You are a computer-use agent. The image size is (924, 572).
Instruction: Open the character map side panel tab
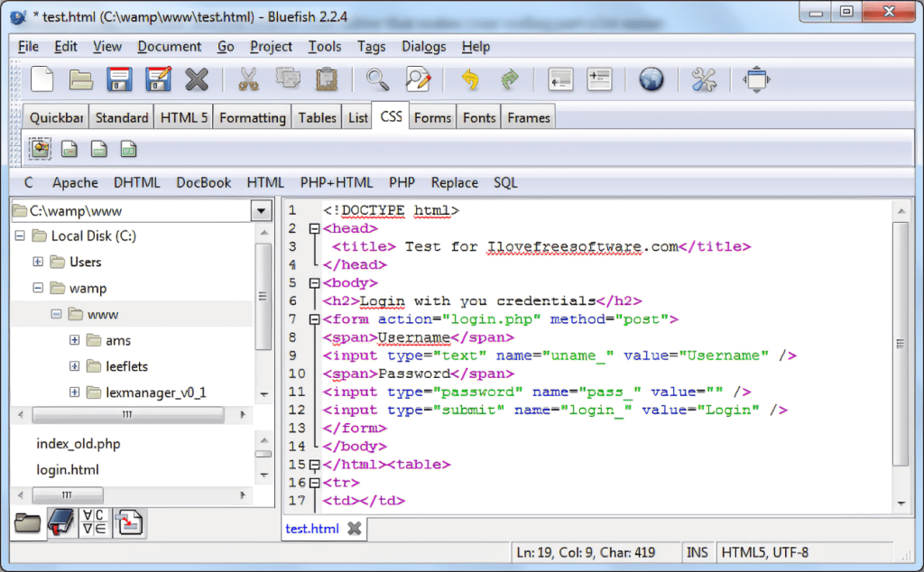pos(94,522)
